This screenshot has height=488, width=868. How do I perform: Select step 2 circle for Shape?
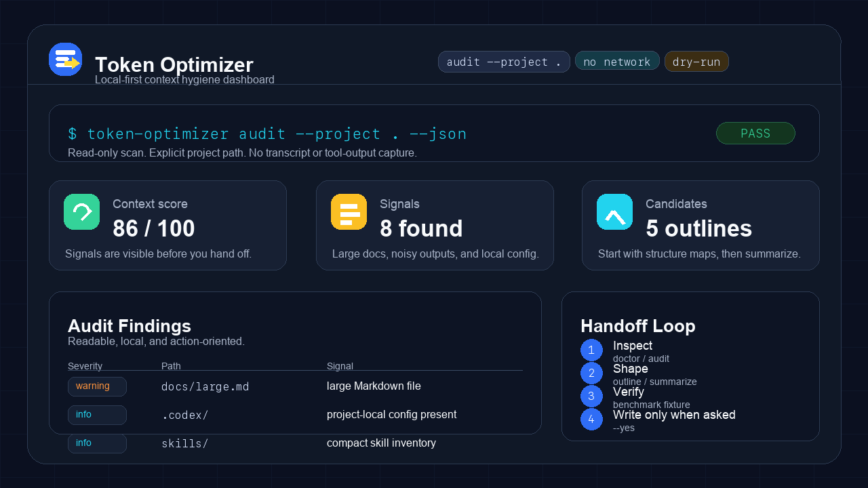tap(591, 373)
